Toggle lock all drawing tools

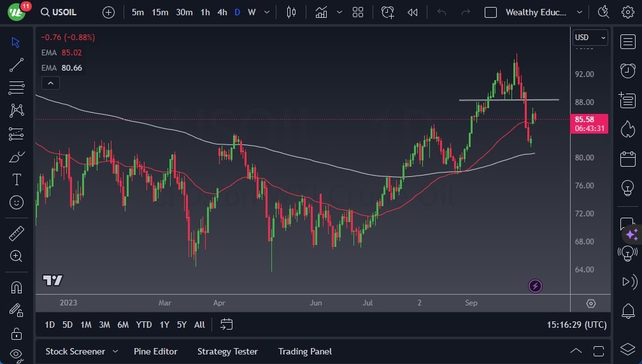17,333
